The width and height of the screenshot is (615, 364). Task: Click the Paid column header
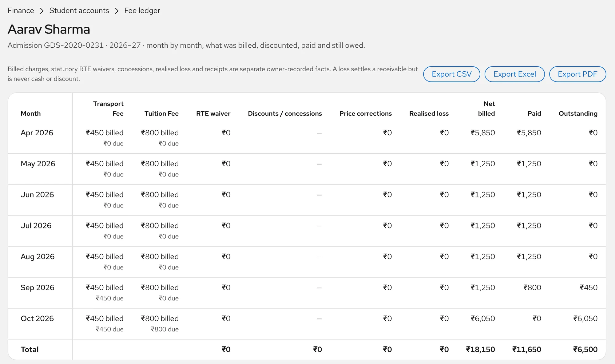[534, 113]
